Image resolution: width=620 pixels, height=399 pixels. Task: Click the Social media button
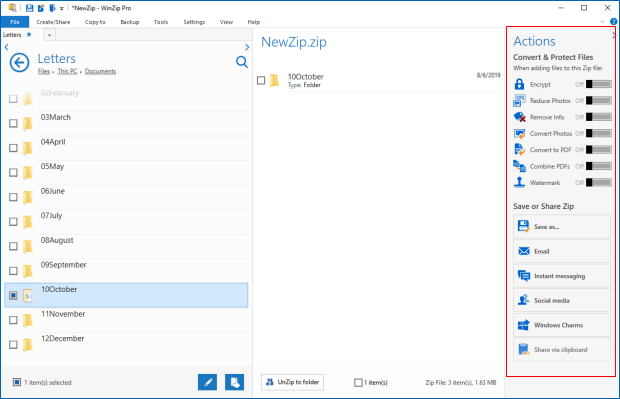tap(562, 300)
